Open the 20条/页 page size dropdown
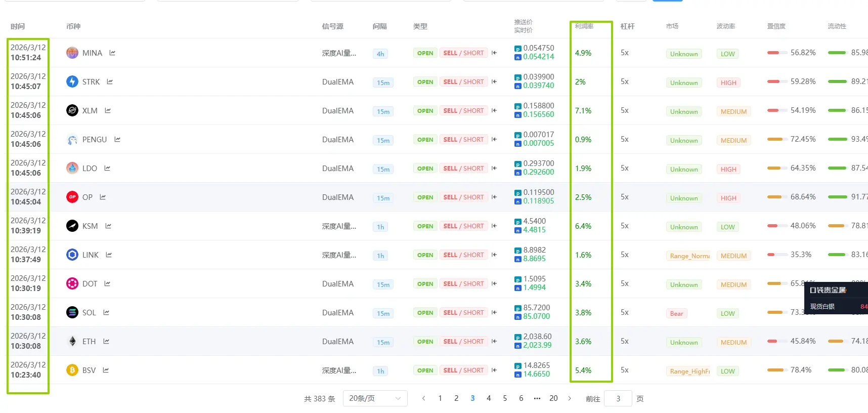The image size is (868, 413). [x=375, y=398]
